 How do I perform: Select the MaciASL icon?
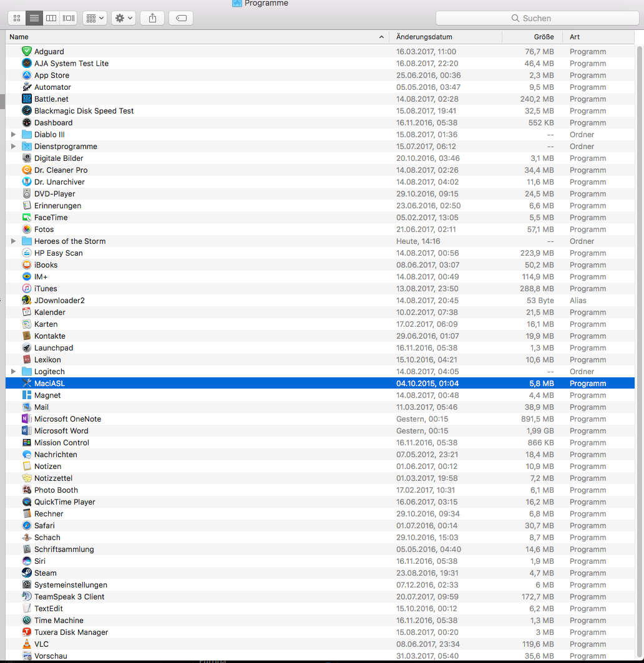pyautogui.click(x=27, y=383)
